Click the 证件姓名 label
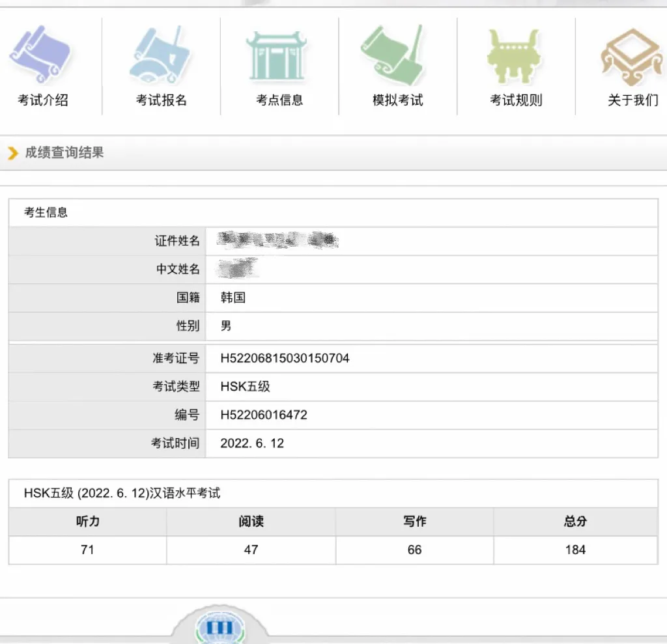Viewport: 667px width, 644px height. (177, 241)
